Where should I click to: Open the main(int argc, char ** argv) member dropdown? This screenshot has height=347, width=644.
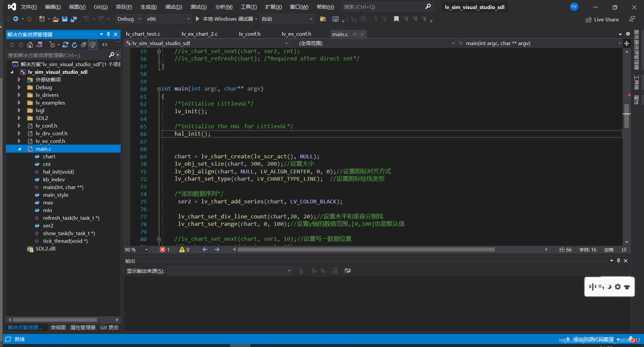(539, 43)
